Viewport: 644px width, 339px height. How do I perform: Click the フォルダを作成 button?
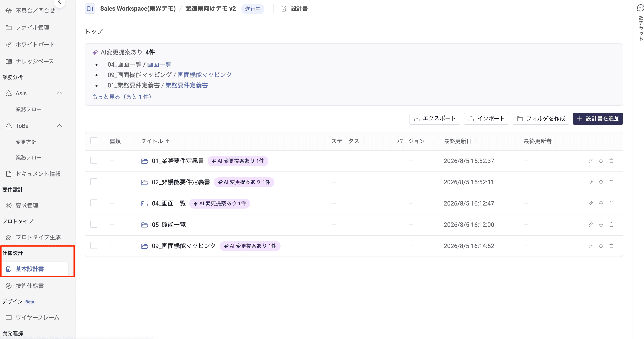click(541, 119)
